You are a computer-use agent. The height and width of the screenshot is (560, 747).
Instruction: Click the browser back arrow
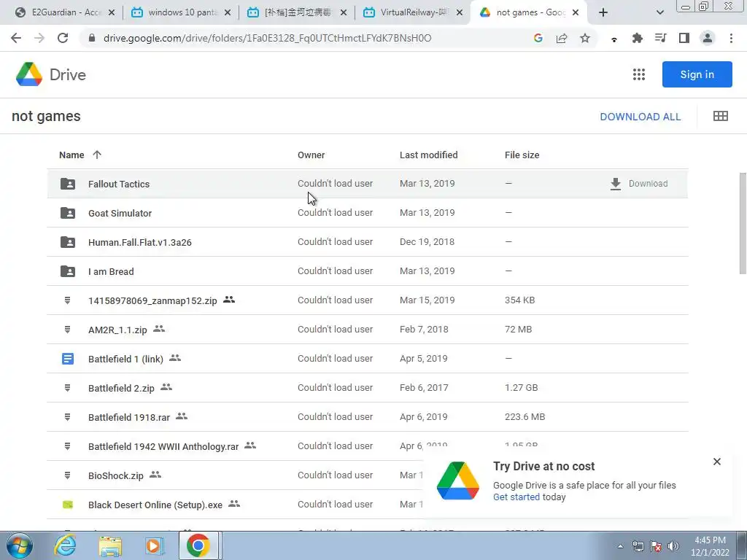point(16,38)
